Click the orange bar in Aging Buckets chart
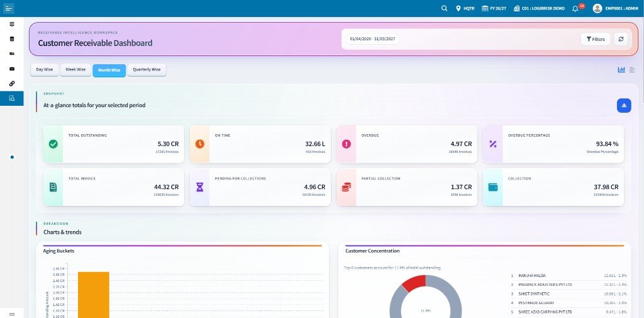 (94, 295)
